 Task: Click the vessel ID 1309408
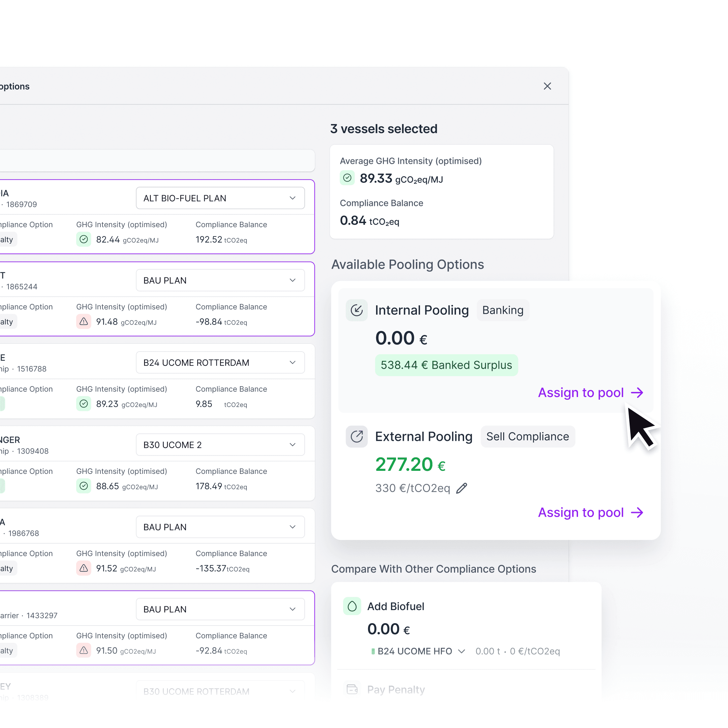click(33, 451)
